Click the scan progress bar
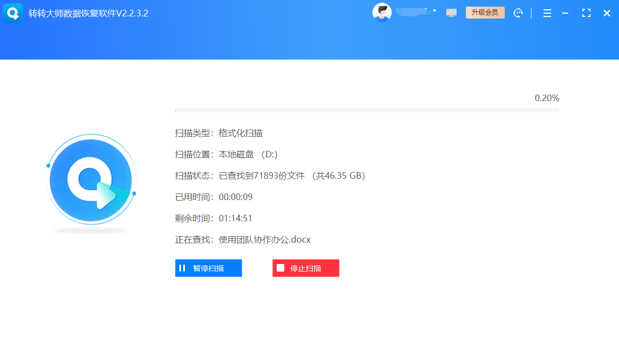 tap(366, 109)
